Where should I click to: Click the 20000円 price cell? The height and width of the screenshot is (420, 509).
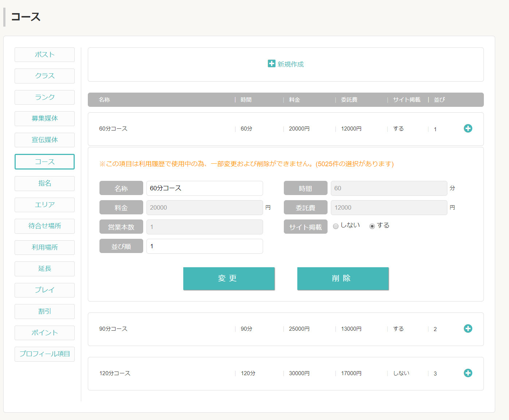coord(299,129)
